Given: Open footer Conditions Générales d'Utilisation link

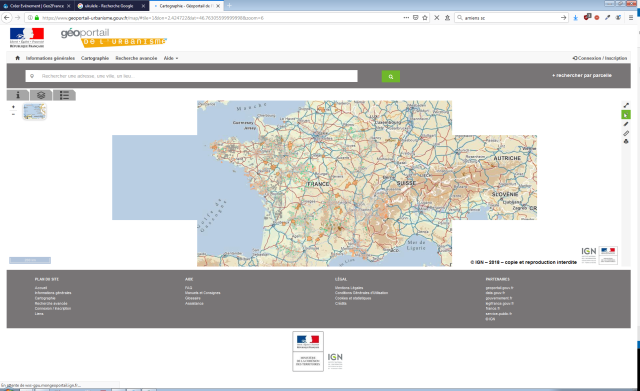Looking at the screenshot, I should click(x=361, y=293).
